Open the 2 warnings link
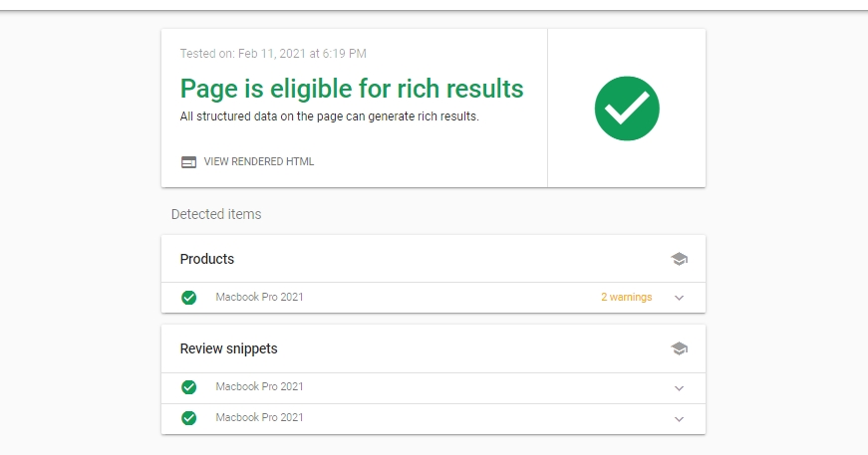 coord(627,297)
